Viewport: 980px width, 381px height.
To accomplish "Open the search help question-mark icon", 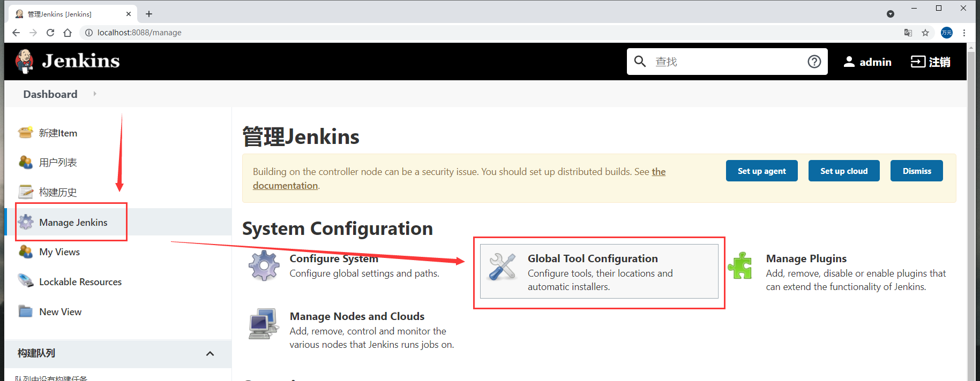I will click(814, 62).
